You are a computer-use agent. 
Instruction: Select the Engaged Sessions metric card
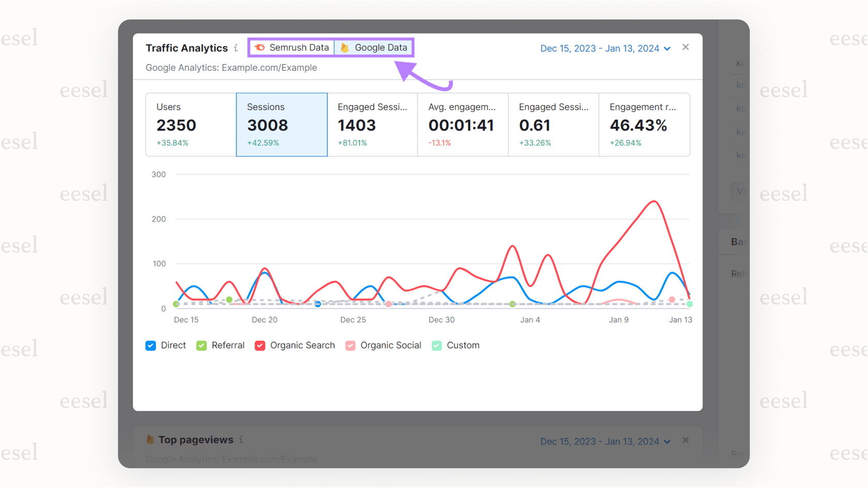[x=372, y=124]
